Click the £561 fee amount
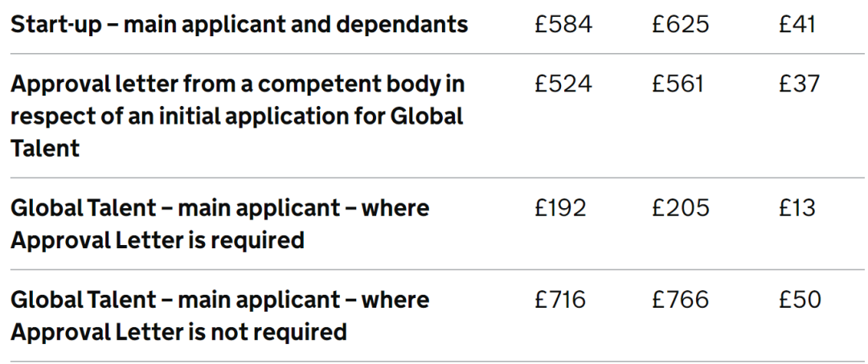This screenshot has width=868, height=364. click(678, 84)
